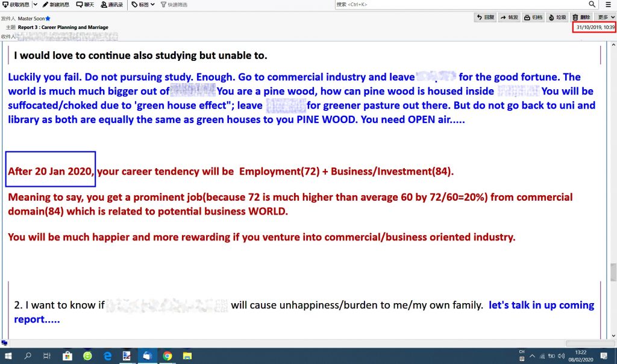Delete the email with 删除

pos(581,17)
